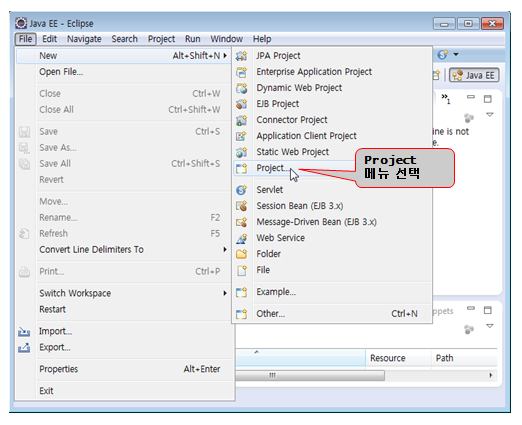Click the Application Client Project icon

pyautogui.click(x=242, y=136)
